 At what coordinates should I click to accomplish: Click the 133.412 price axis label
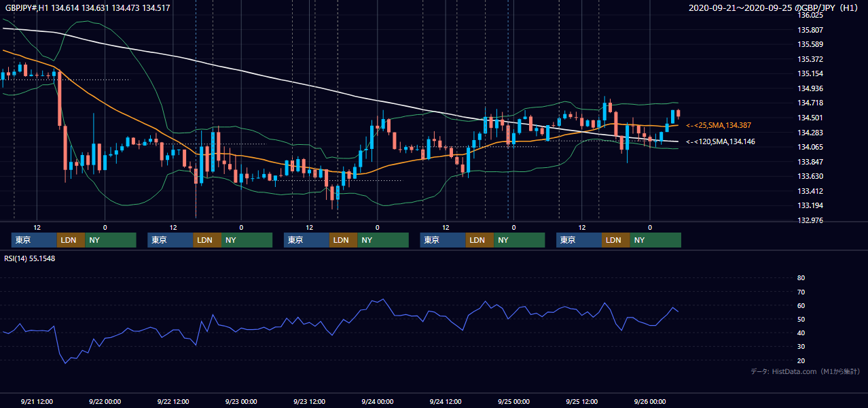pos(812,191)
